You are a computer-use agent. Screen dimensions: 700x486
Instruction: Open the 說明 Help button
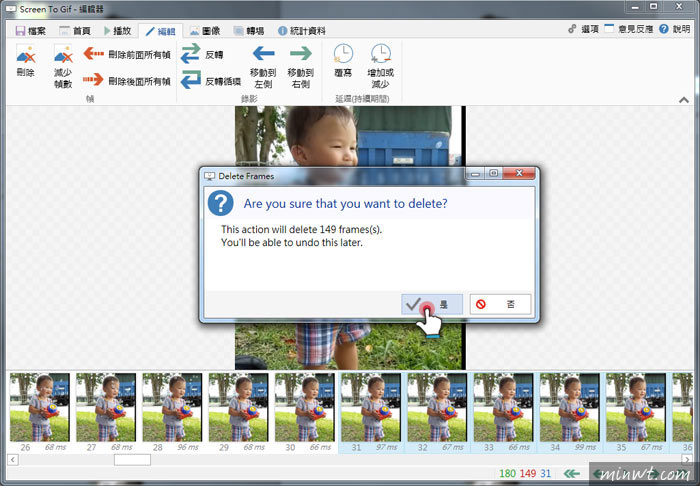[675, 29]
